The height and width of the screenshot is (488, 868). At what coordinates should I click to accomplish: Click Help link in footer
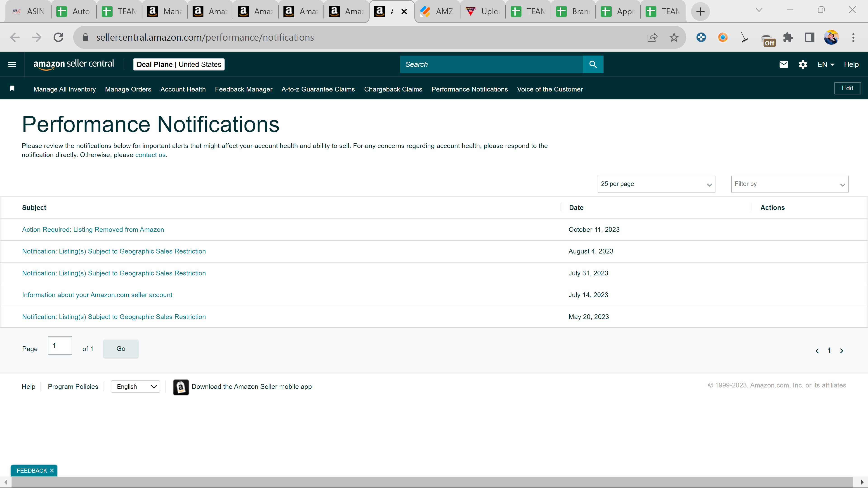pos(28,387)
